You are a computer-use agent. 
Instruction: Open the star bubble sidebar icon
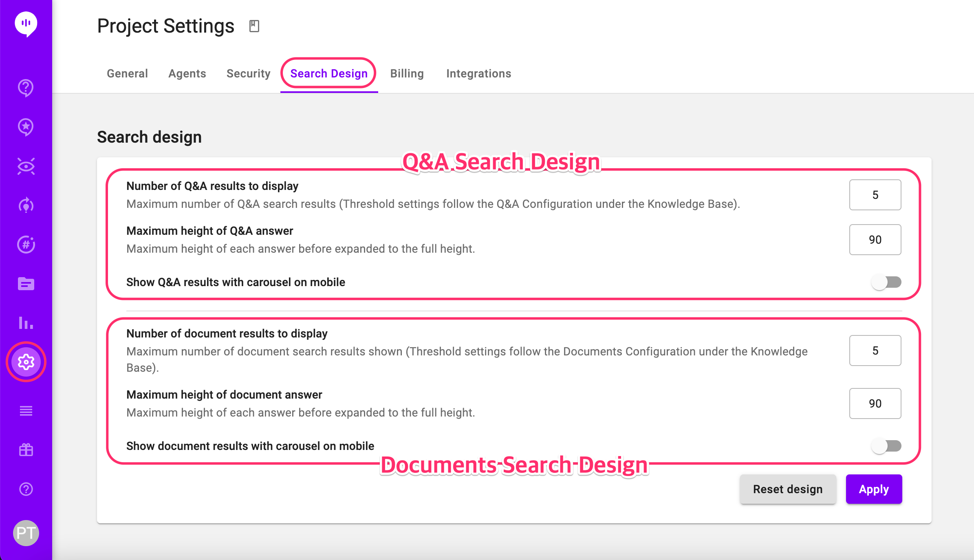(x=26, y=127)
